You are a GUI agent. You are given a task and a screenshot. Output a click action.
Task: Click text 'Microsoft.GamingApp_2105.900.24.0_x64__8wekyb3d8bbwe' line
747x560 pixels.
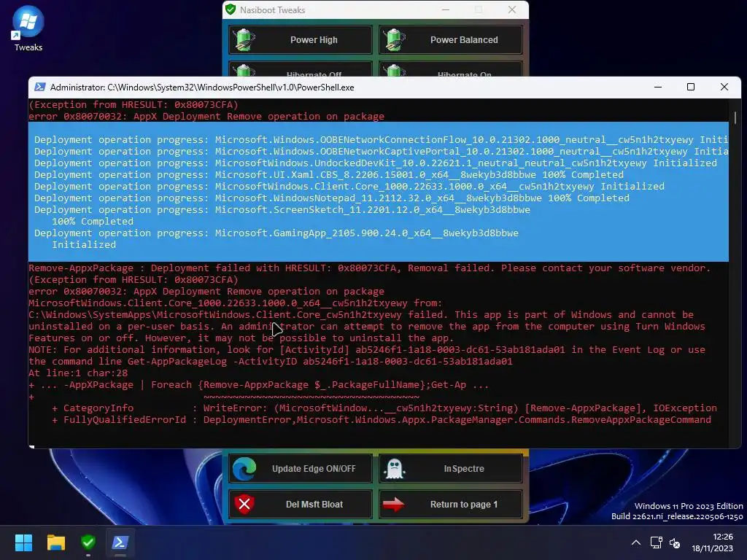pos(367,233)
